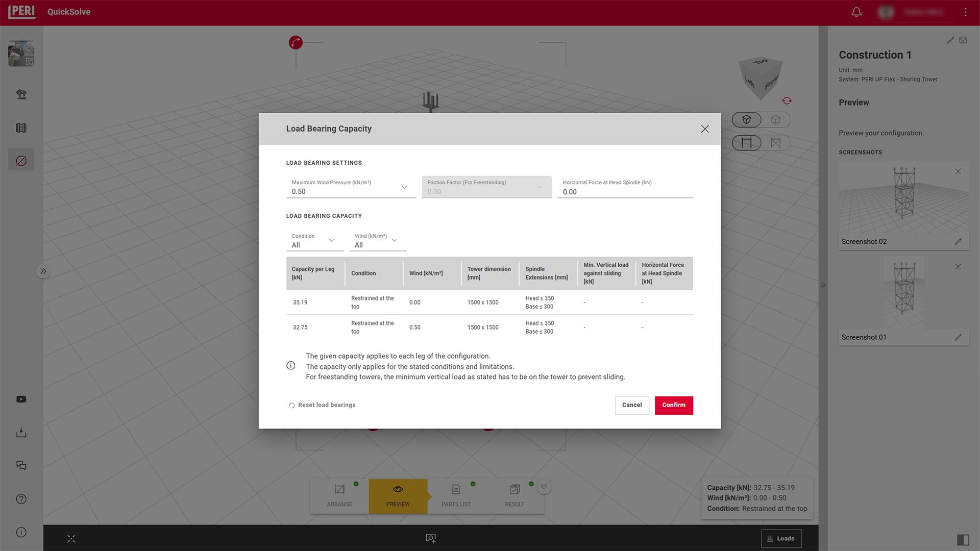Open the Maximum Wind Pressure dropdown
This screenshot has height=551, width=980.
pos(404,187)
